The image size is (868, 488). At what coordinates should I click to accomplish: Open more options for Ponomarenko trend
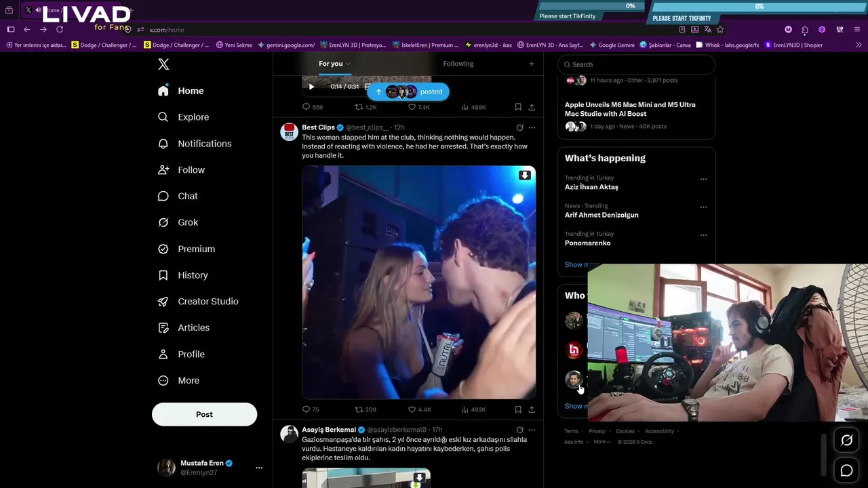pos(703,235)
